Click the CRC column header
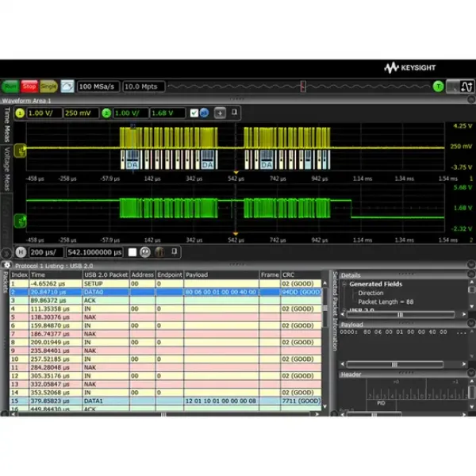The height and width of the screenshot is (476, 476). (301, 274)
